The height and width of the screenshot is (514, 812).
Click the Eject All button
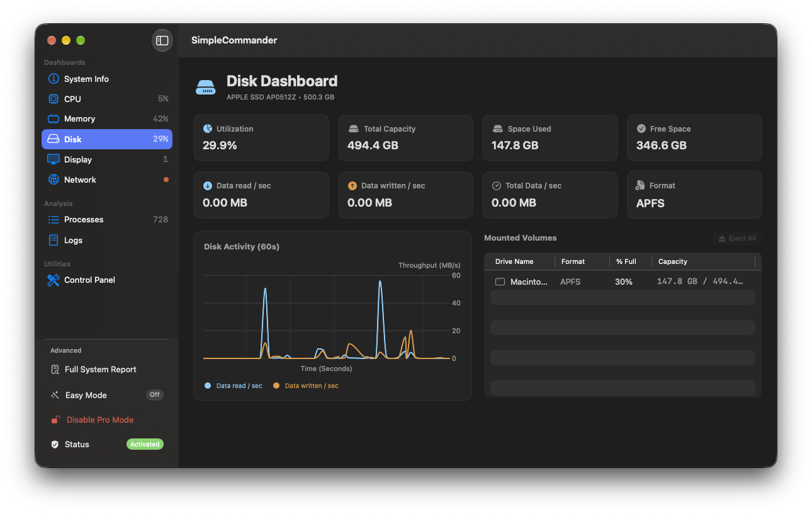(x=737, y=238)
